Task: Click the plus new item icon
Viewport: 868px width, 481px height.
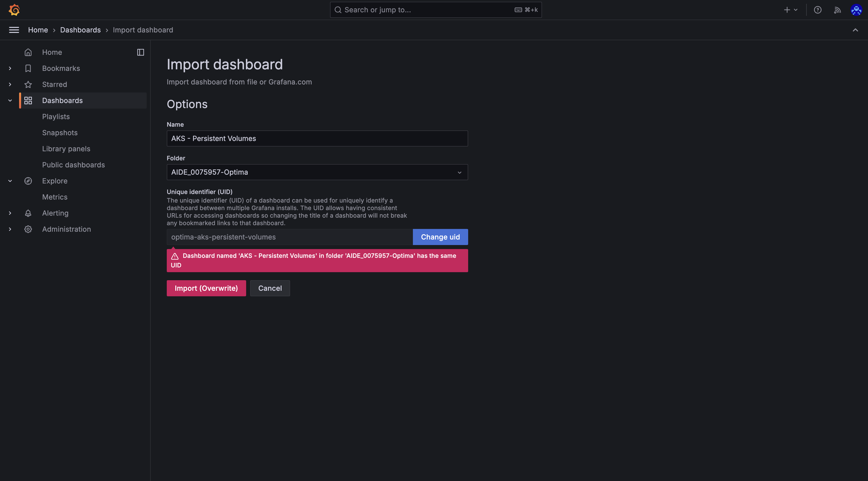Action: click(787, 10)
